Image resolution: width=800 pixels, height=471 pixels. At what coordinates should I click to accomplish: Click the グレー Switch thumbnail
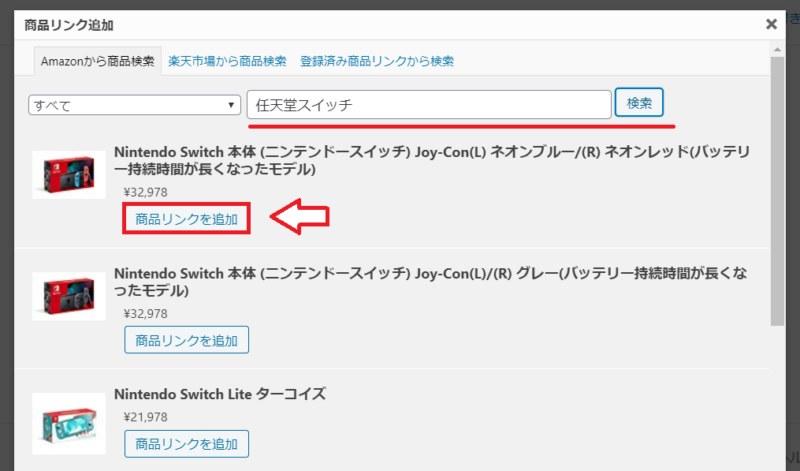tap(69, 296)
